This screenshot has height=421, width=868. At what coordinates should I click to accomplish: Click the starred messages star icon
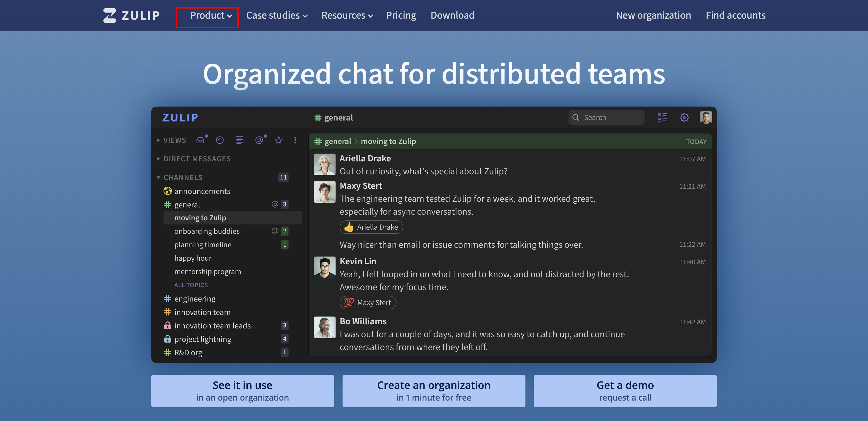[279, 140]
